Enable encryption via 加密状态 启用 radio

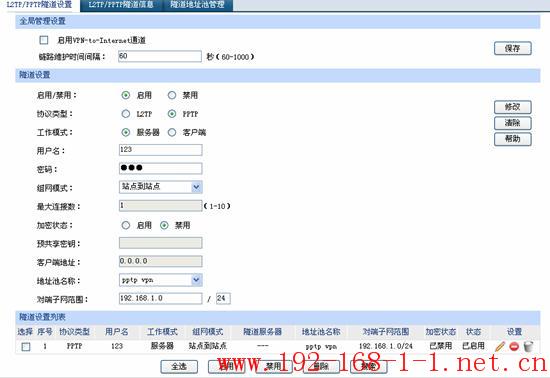(x=126, y=225)
